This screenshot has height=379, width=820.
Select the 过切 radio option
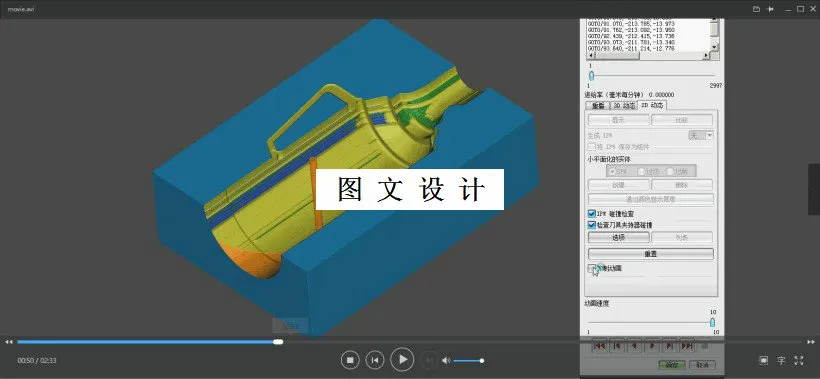click(641, 171)
